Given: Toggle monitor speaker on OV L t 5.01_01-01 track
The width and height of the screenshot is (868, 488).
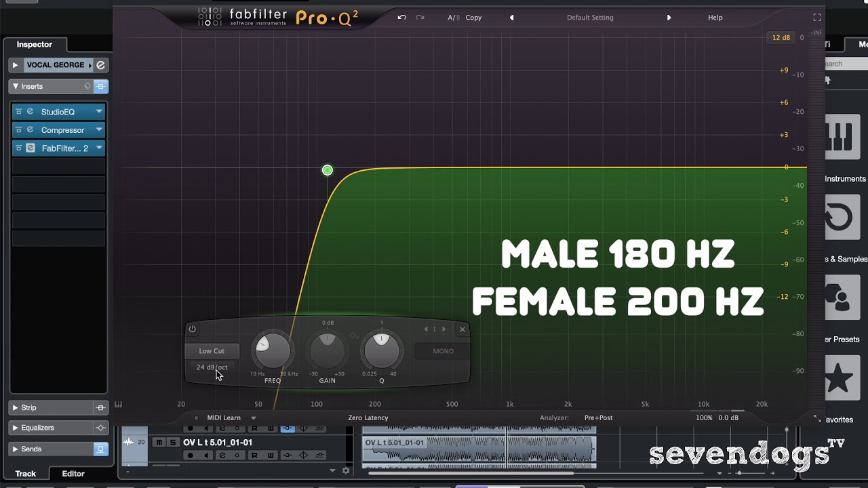Looking at the screenshot, I should pyautogui.click(x=206, y=455).
